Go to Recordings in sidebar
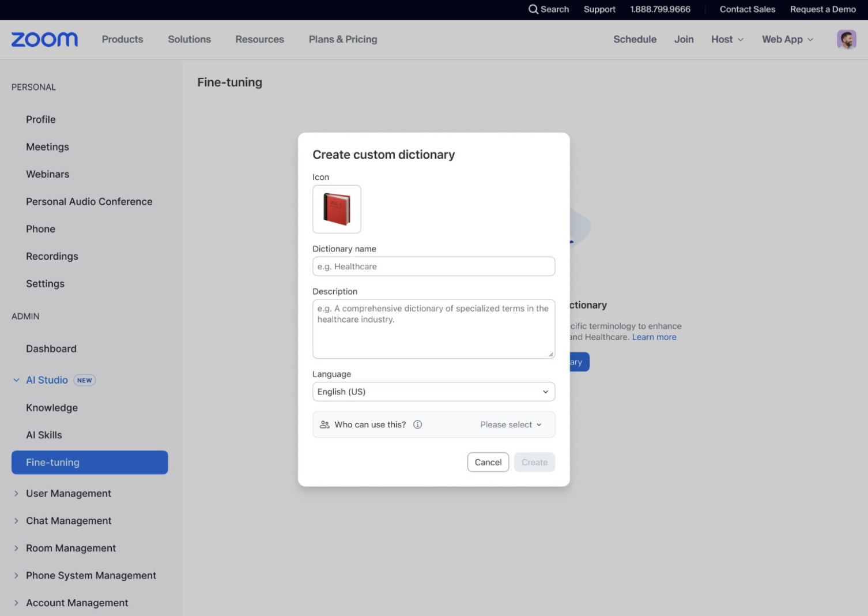 [x=52, y=256]
